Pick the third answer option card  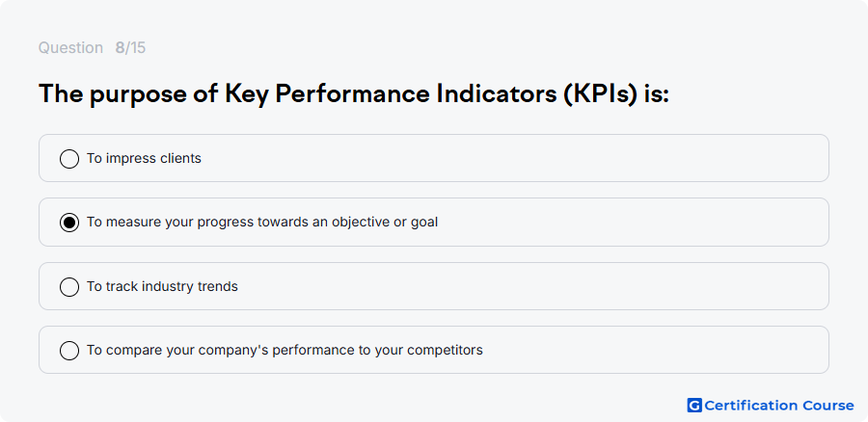(x=434, y=286)
